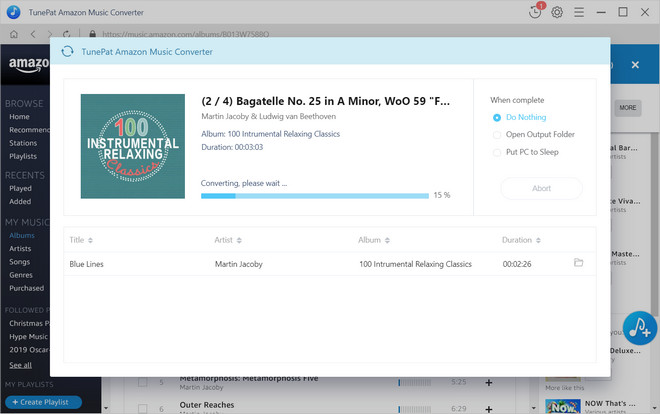This screenshot has width=660, height=414.
Task: Close the blue panel with white X
Action: tap(635, 65)
